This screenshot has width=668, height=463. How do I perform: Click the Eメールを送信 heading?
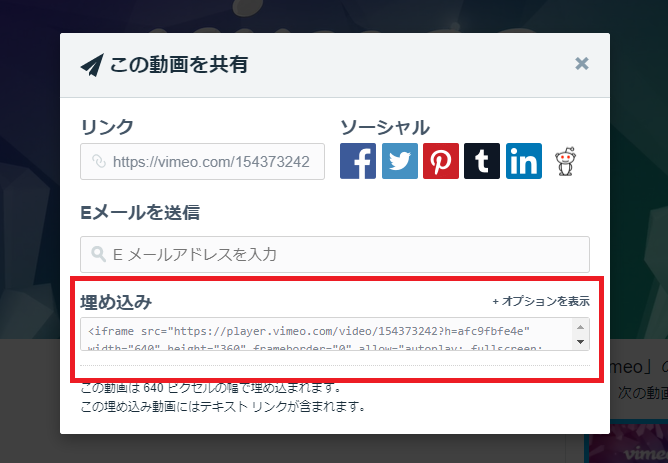pyautogui.click(x=140, y=212)
